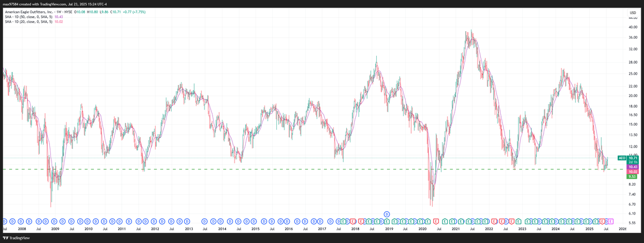644x243 pixels.
Task: Click the close value C10.71 in the legend
Action: tap(116, 11)
